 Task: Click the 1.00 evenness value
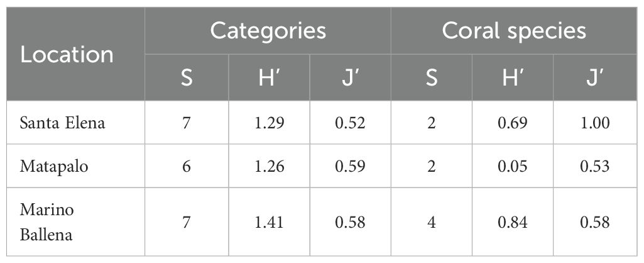click(x=594, y=123)
